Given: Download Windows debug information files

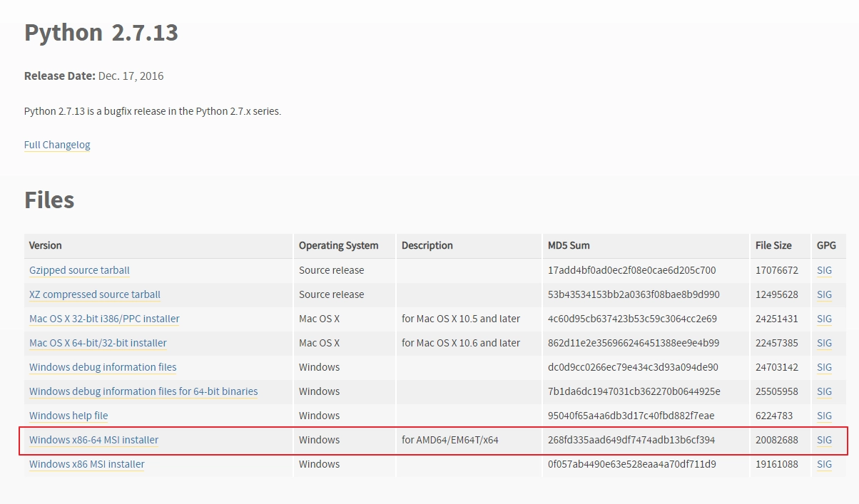Looking at the screenshot, I should point(103,367).
